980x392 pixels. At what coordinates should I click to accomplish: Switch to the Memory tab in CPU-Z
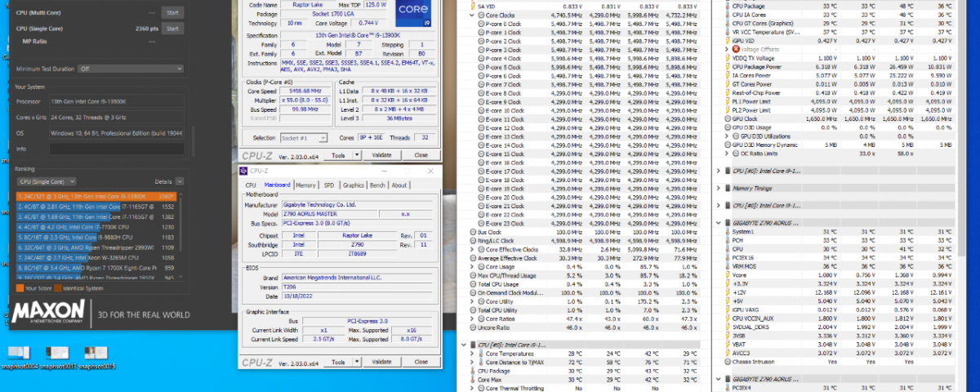(305, 185)
